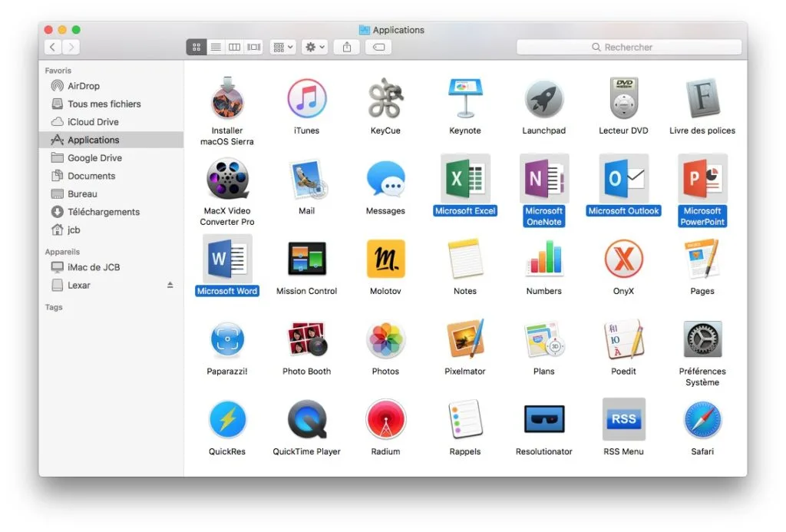Switch to icon view mode
This screenshot has height=532, width=786.
pos(196,47)
